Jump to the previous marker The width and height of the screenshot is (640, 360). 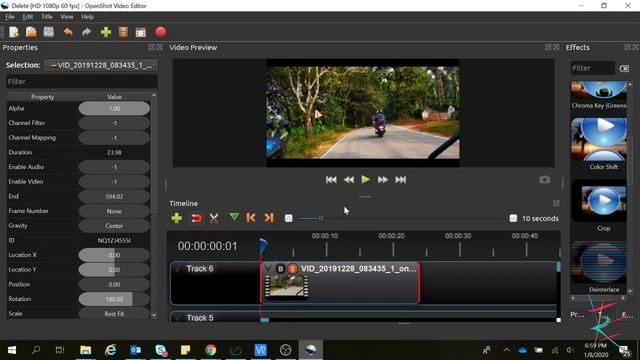pos(251,218)
